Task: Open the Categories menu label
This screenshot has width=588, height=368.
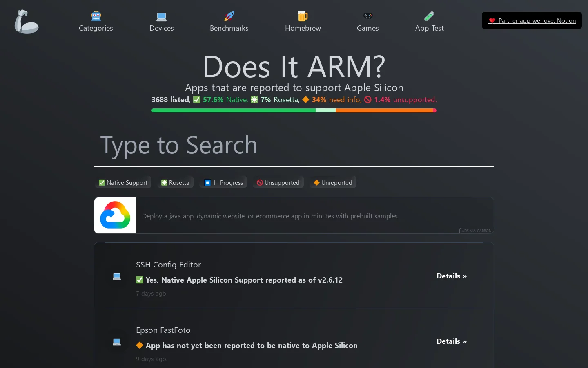Action: point(96,28)
